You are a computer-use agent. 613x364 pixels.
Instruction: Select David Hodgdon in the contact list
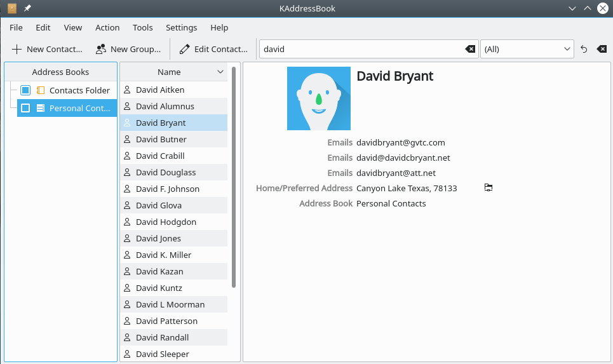[x=173, y=222]
